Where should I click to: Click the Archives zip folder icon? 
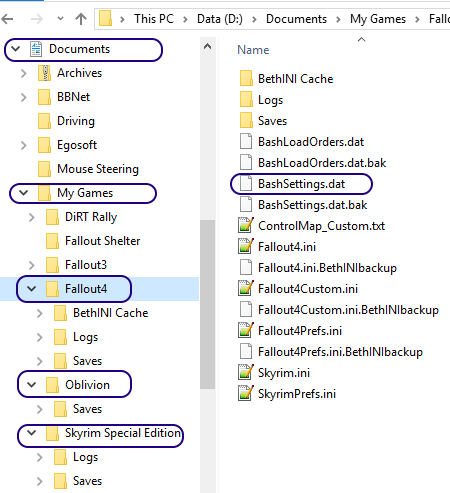click(x=44, y=73)
